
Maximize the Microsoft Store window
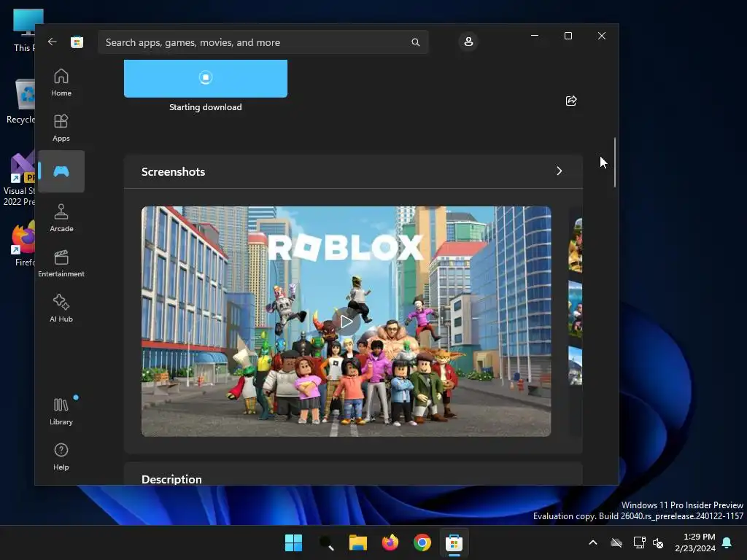coord(568,36)
